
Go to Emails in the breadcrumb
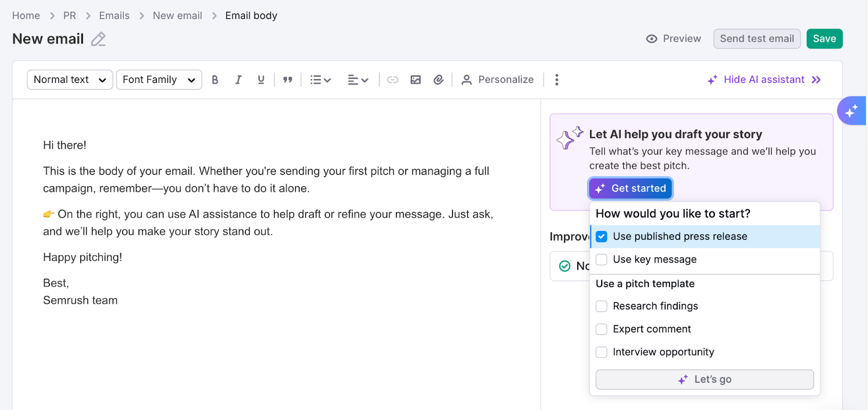coord(114,16)
